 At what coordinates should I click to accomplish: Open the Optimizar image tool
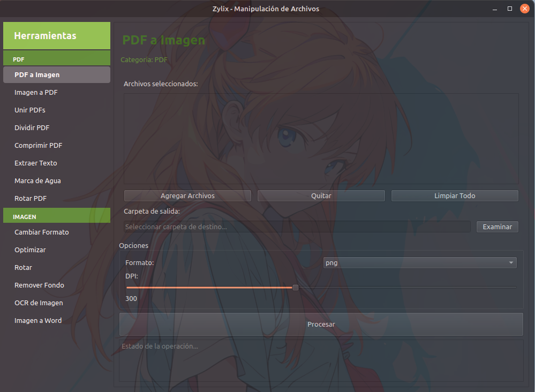coord(57,250)
